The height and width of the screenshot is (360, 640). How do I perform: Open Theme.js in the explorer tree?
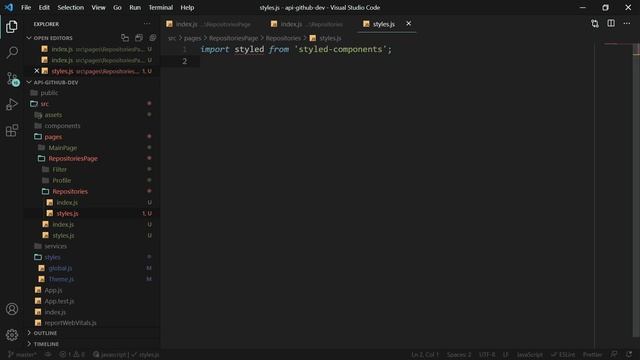click(x=61, y=279)
